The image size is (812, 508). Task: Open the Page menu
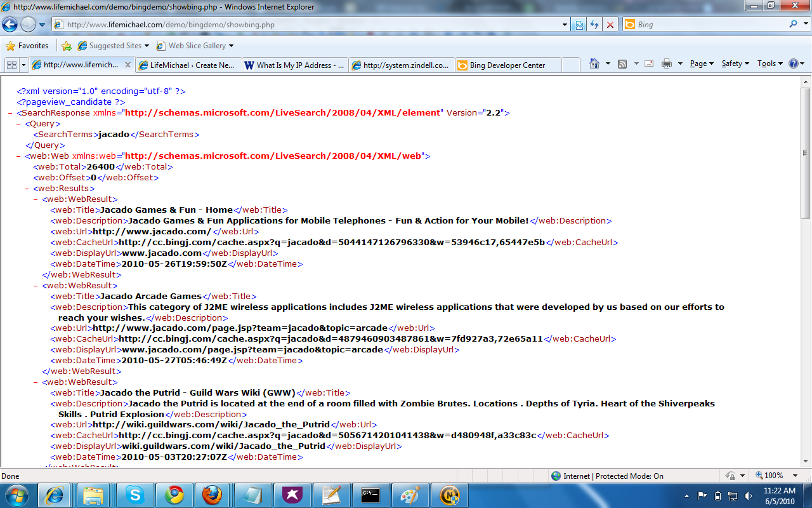point(702,63)
